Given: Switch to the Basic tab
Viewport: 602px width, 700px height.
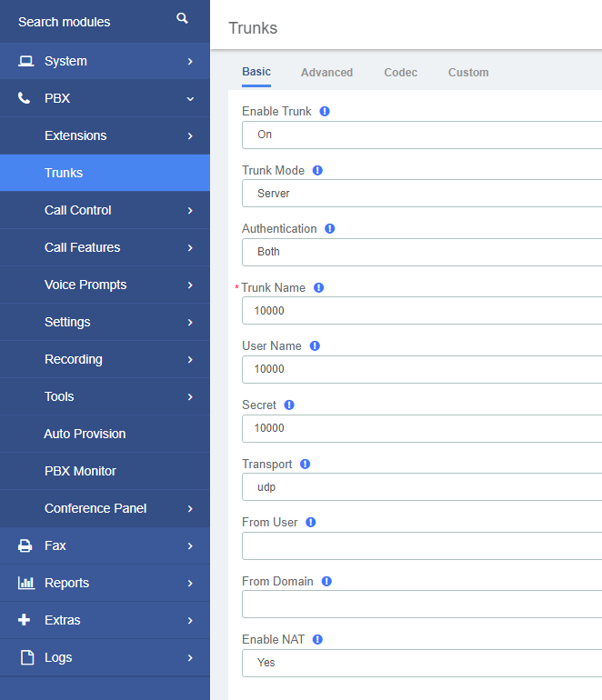Looking at the screenshot, I should pyautogui.click(x=256, y=72).
